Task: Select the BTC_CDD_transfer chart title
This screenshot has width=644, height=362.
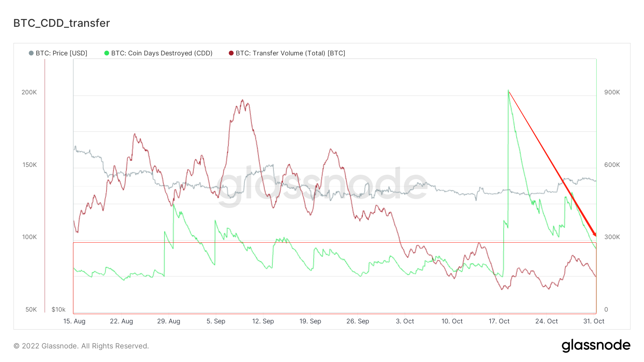Action: (62, 23)
